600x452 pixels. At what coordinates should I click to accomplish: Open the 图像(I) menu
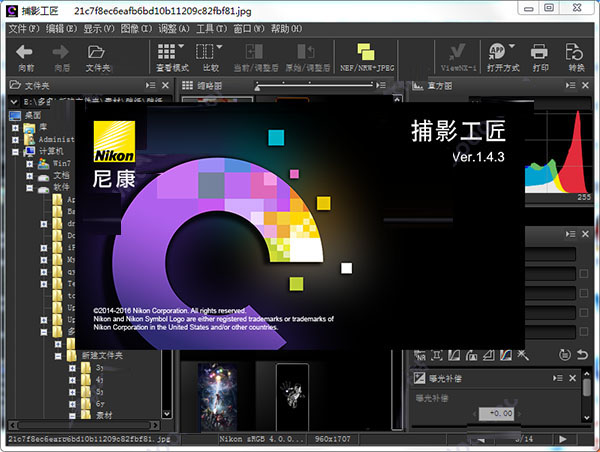[x=136, y=29]
